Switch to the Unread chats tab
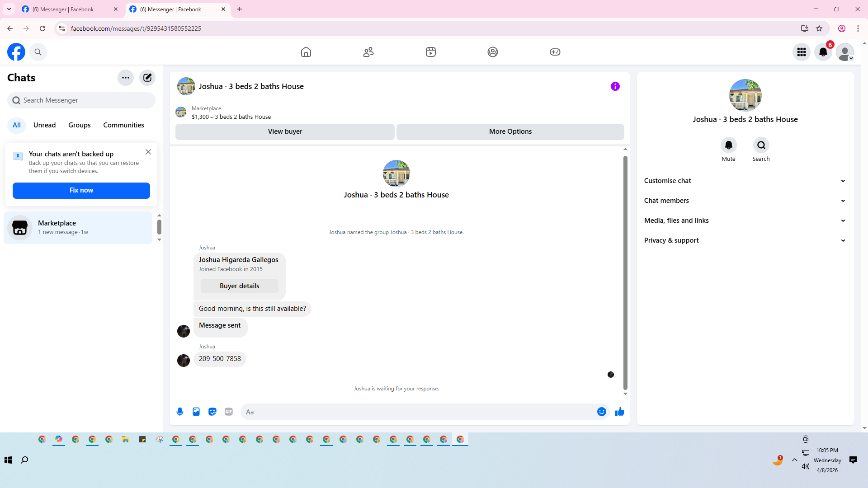The image size is (868, 488). click(44, 125)
